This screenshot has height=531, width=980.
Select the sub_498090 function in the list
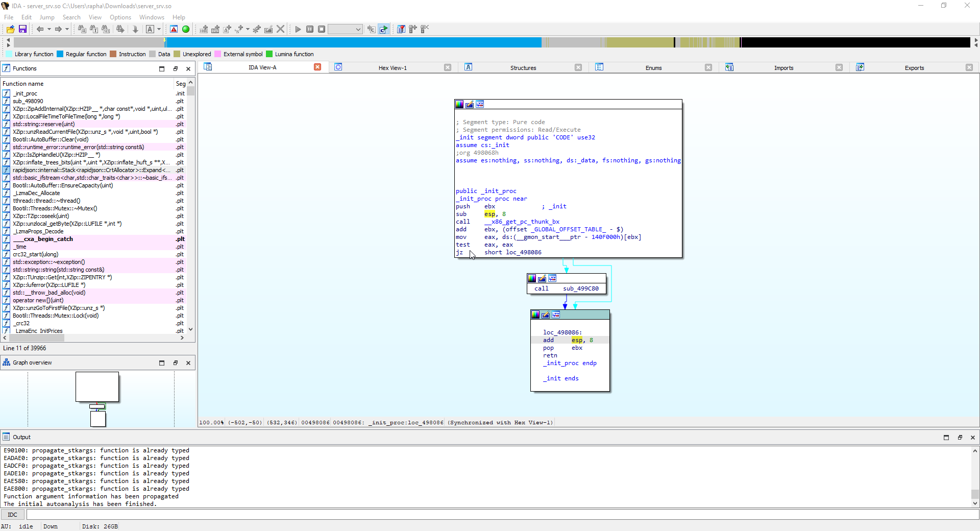point(93,101)
